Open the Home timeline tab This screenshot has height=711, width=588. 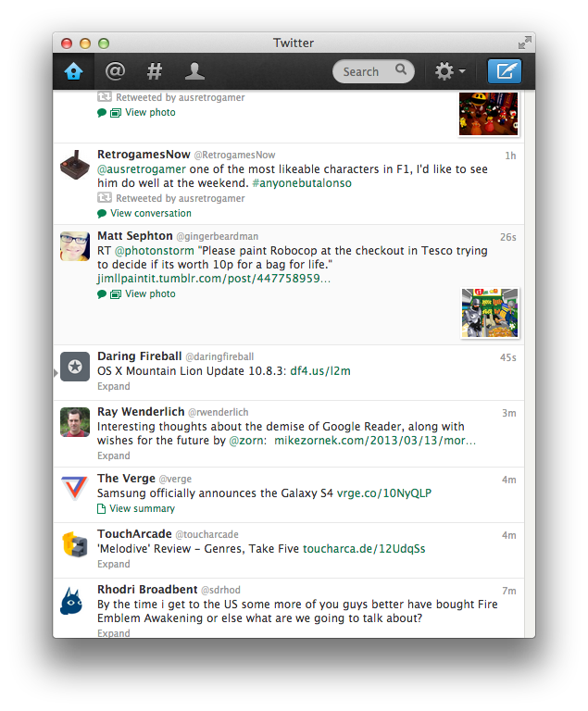[x=73, y=71]
